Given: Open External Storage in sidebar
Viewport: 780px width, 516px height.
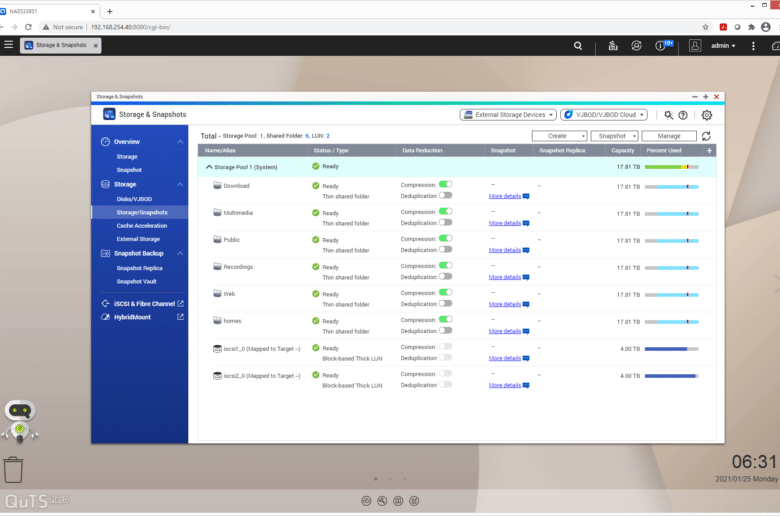Looking at the screenshot, I should pos(138,239).
